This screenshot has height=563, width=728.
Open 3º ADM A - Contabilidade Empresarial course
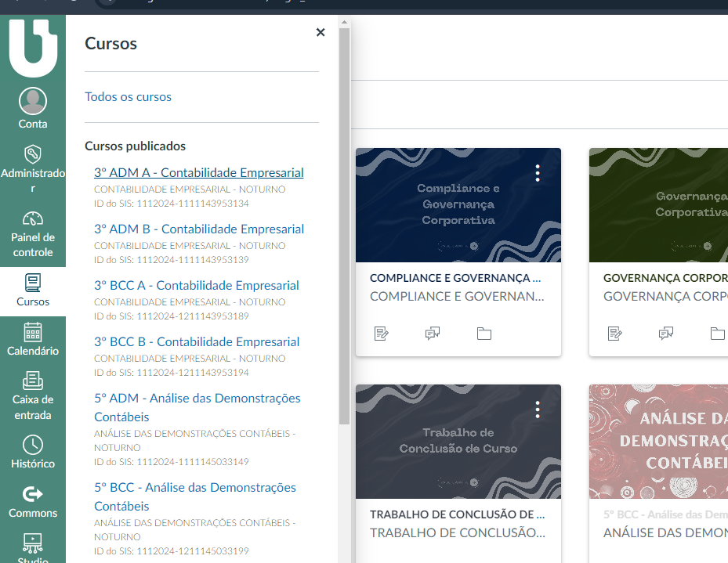tap(198, 173)
